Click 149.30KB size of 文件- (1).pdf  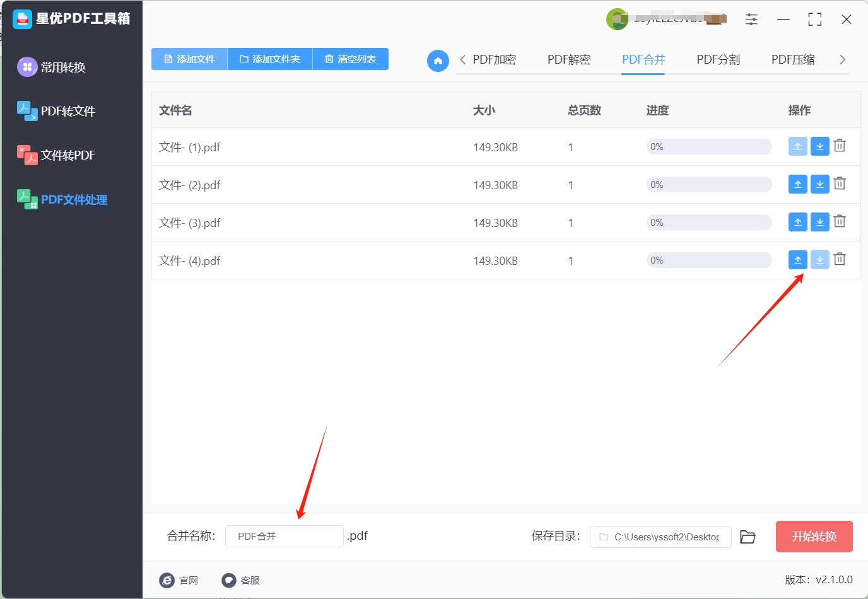point(496,148)
